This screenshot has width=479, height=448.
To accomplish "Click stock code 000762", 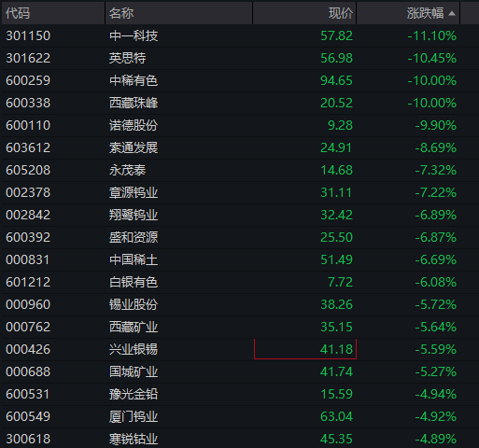I will point(28,327).
